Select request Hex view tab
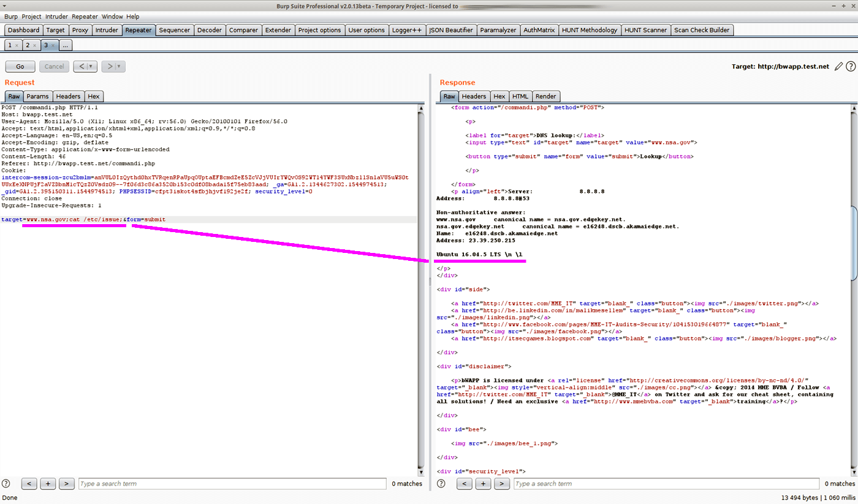The image size is (858, 504). coord(93,96)
